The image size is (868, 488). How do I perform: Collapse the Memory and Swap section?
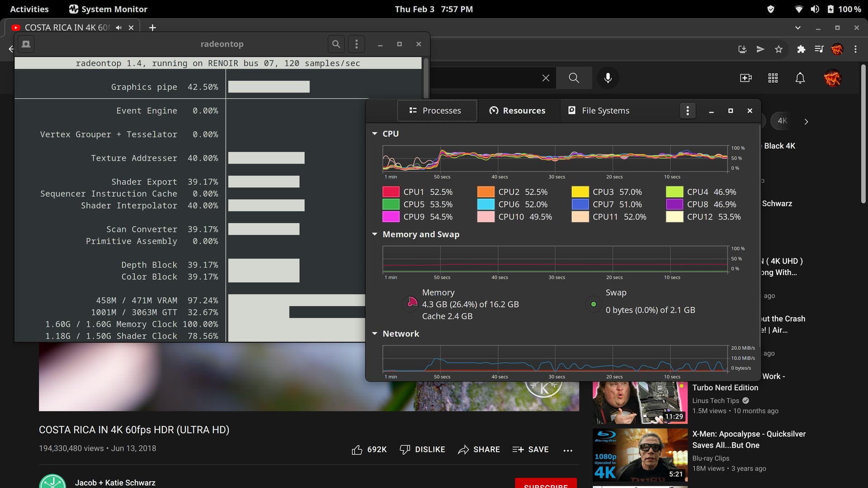point(374,234)
